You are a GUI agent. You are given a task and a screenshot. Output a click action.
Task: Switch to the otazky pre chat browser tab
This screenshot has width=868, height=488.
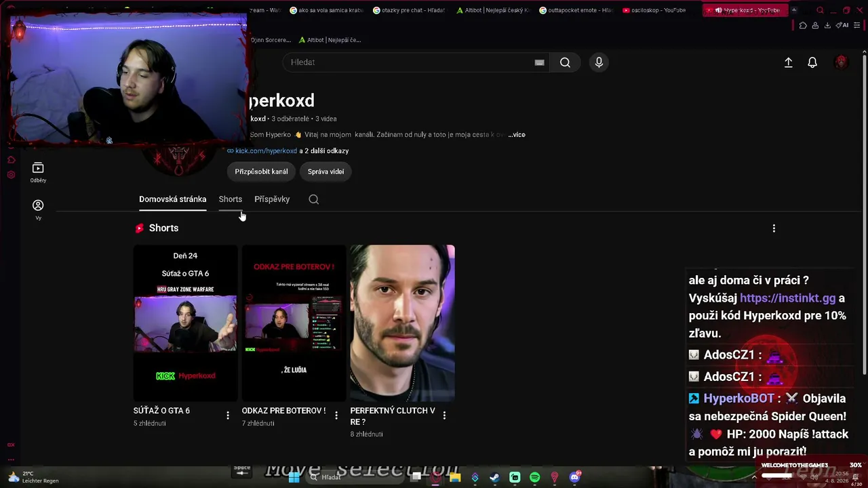409,10
